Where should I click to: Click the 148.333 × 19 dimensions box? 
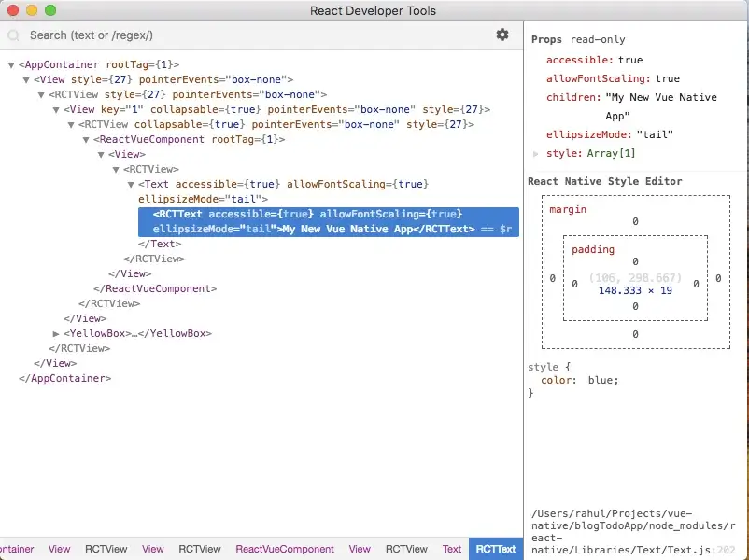635,291
